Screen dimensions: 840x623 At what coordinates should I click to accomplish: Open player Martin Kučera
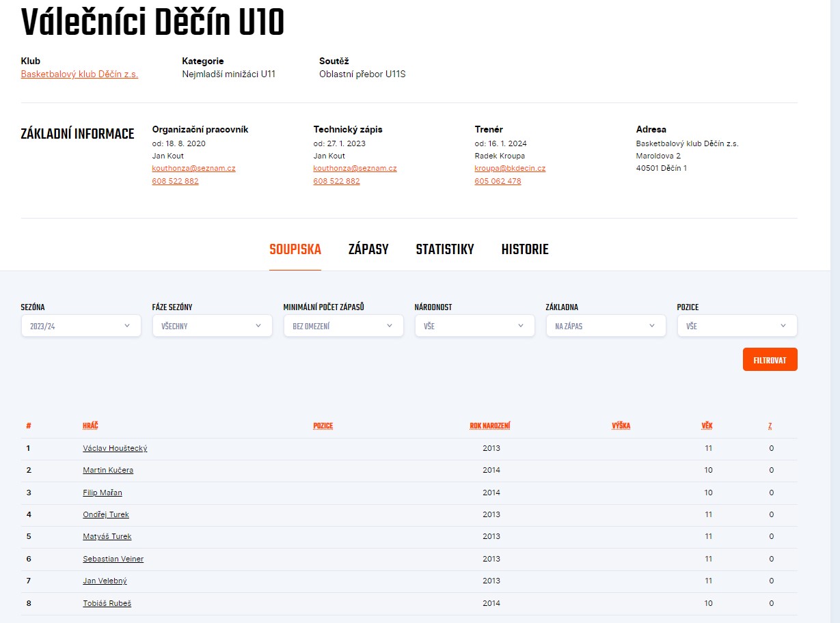tap(108, 470)
